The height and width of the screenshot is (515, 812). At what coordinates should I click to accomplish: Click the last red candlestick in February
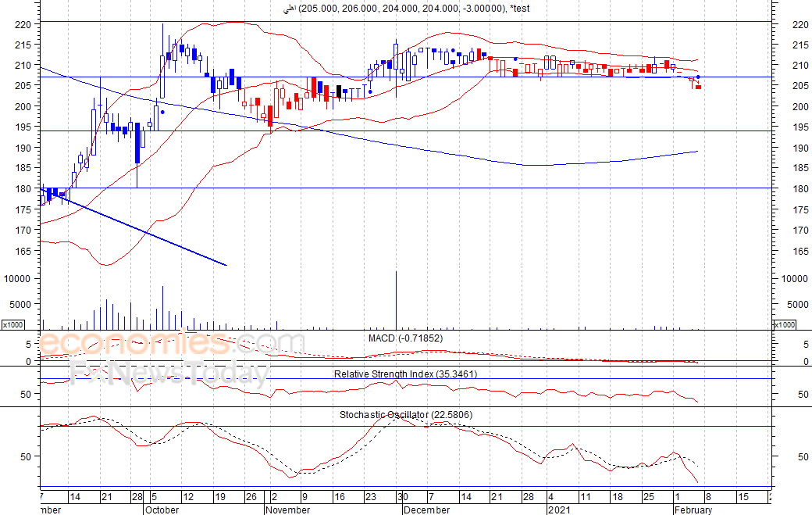[698, 87]
